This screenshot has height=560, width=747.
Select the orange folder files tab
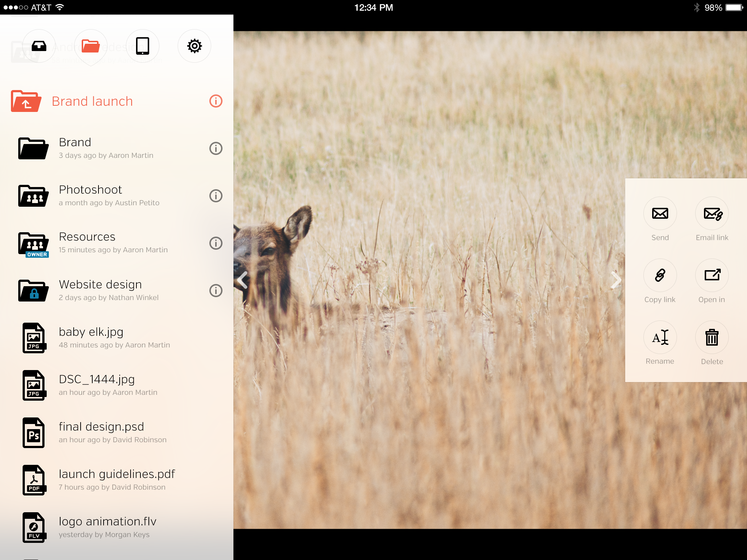[91, 46]
